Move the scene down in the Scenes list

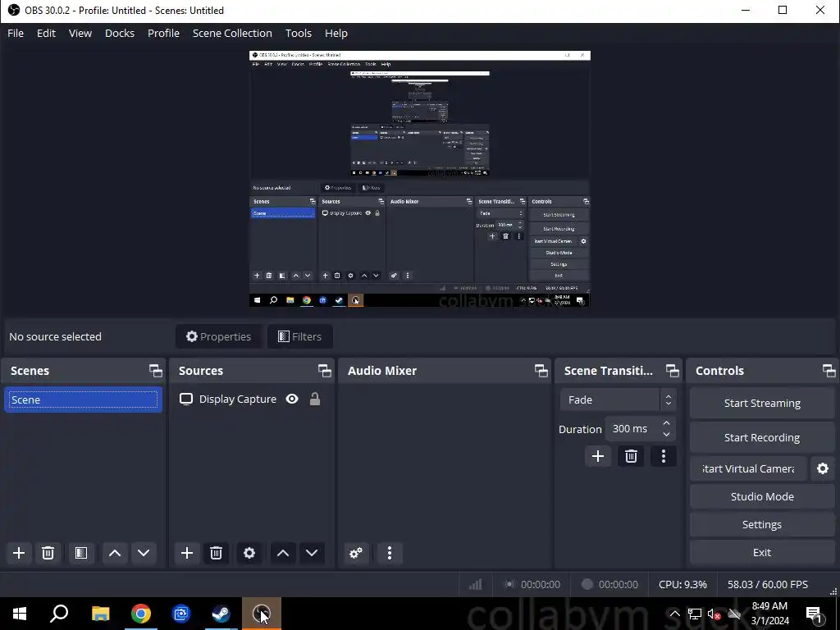coord(144,553)
